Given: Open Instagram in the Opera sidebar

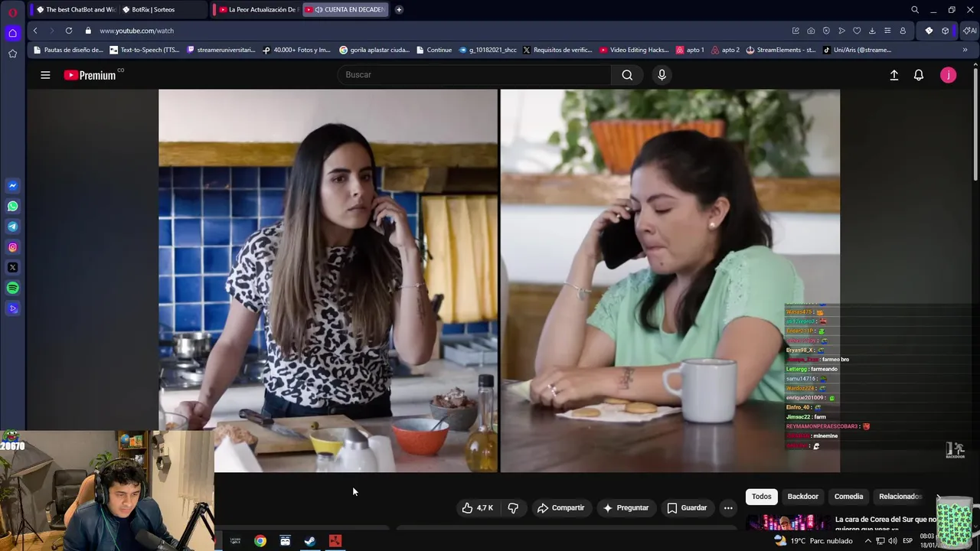Looking at the screenshot, I should 12,247.
